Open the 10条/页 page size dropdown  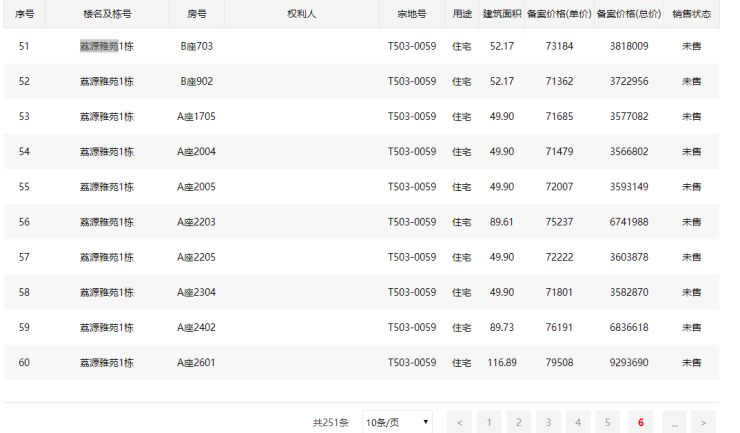(x=397, y=422)
